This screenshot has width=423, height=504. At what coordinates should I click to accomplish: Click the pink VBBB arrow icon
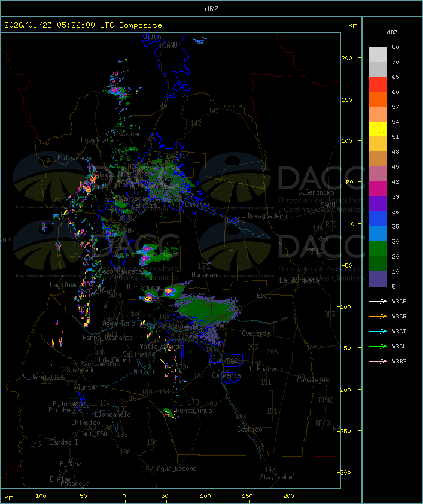pos(378,362)
